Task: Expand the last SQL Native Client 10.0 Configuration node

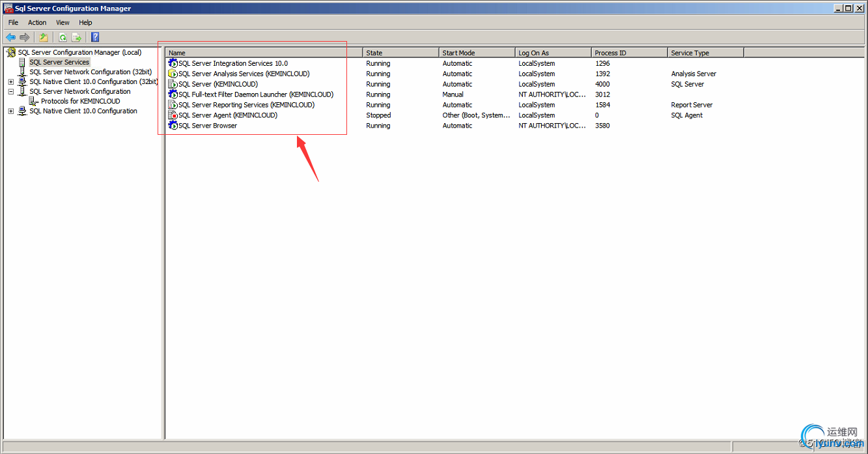Action: pos(11,111)
